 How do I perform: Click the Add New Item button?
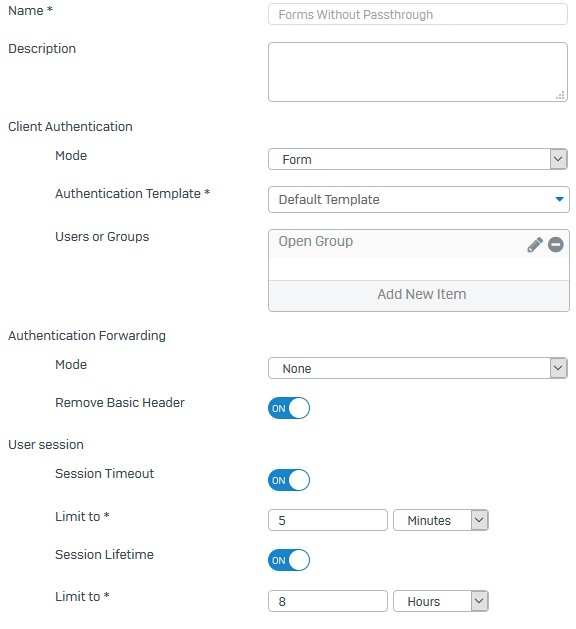[x=419, y=295]
